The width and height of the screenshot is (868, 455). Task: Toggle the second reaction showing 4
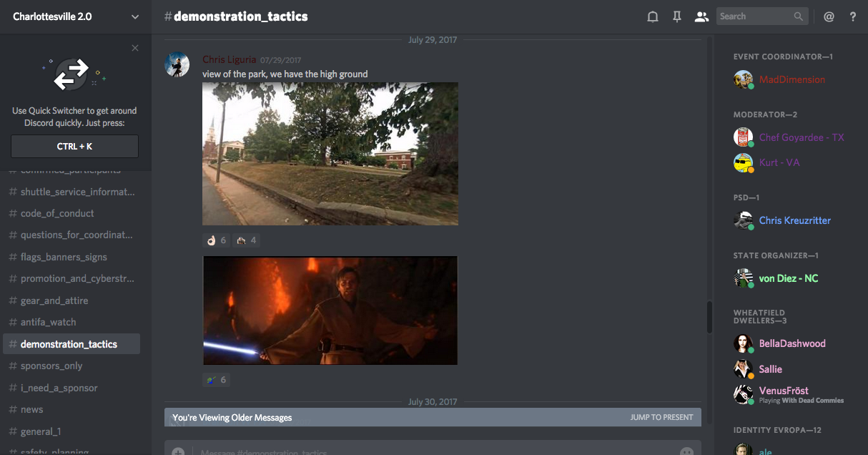coord(246,240)
